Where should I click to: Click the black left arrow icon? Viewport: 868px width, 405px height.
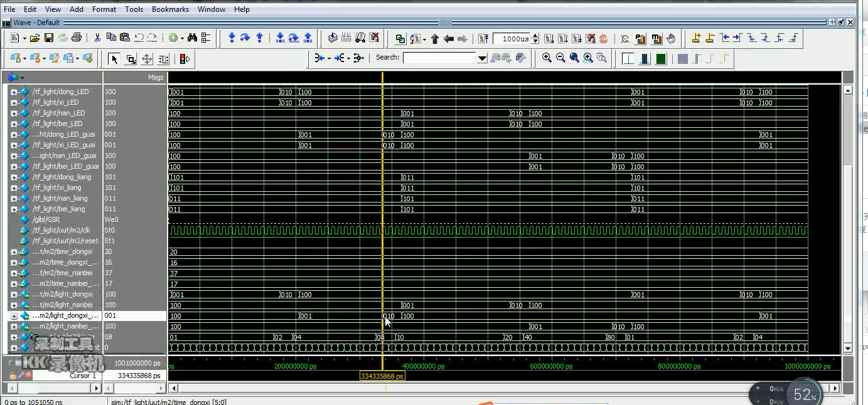[449, 39]
